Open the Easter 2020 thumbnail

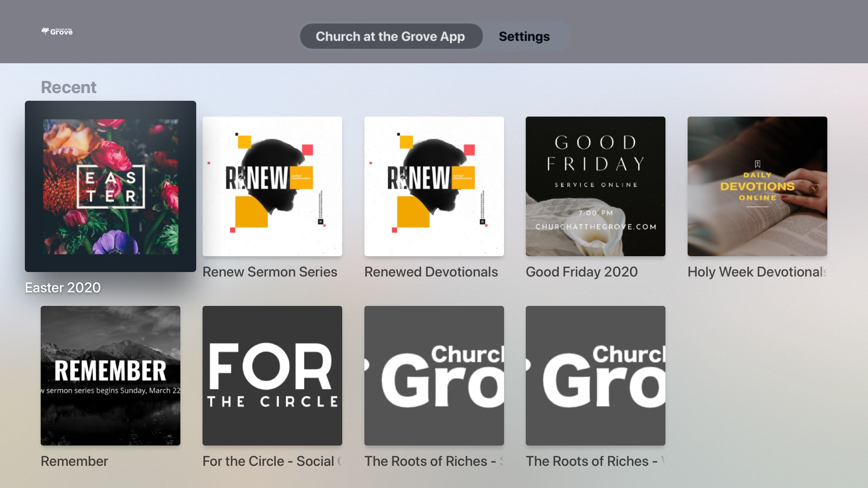coord(110,186)
